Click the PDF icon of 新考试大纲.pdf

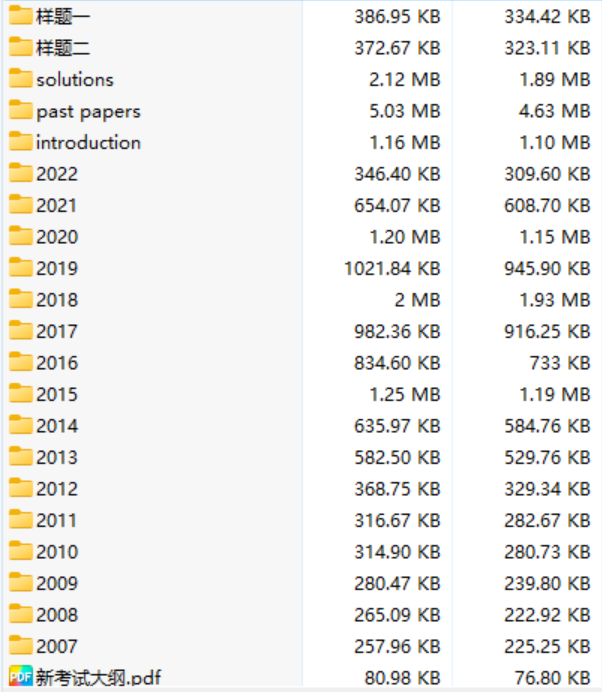coord(20,677)
